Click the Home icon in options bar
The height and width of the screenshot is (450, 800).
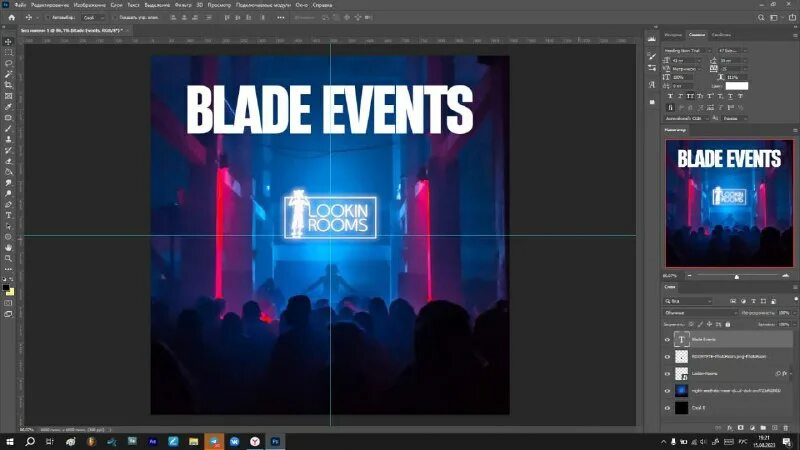click(11, 17)
